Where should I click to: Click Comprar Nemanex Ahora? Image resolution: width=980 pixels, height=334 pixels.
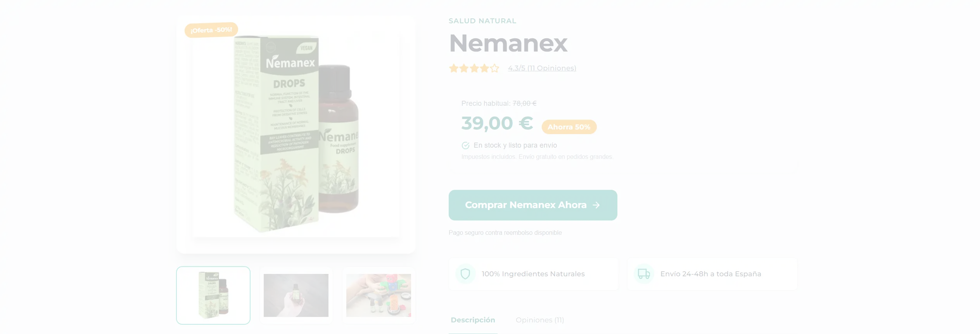[x=533, y=205]
